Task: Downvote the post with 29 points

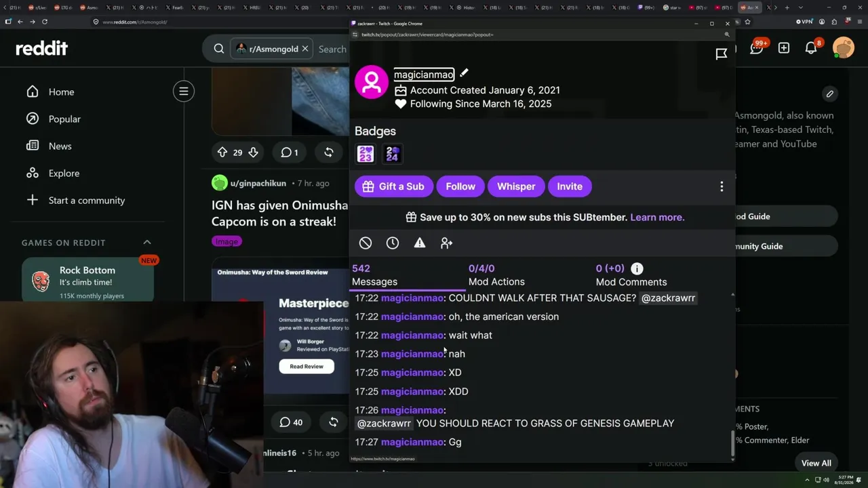Action: [x=253, y=152]
